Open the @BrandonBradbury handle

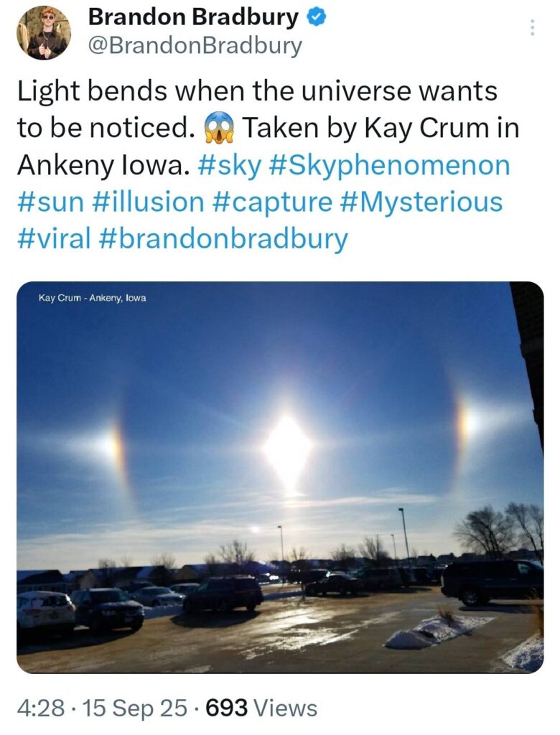coord(195,46)
